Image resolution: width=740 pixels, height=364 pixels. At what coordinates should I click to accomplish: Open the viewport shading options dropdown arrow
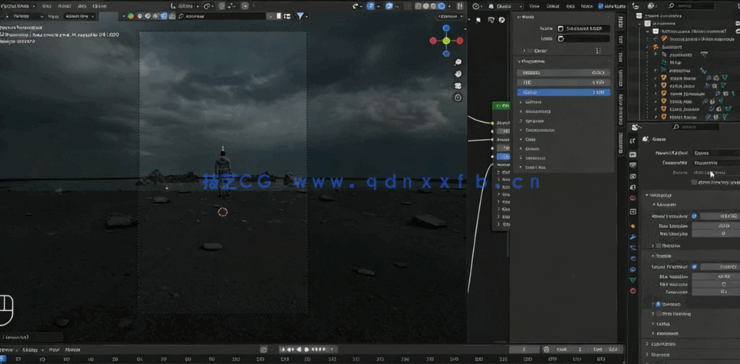click(450, 6)
